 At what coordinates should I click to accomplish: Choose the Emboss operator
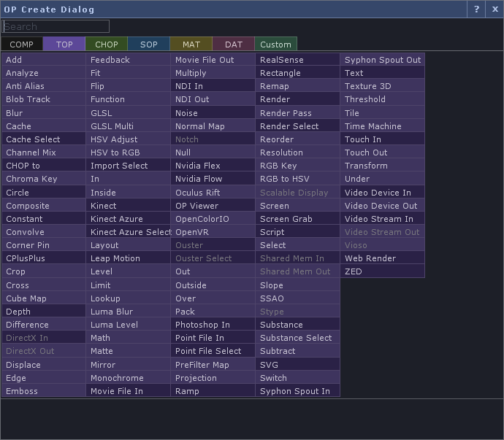[x=44, y=391]
